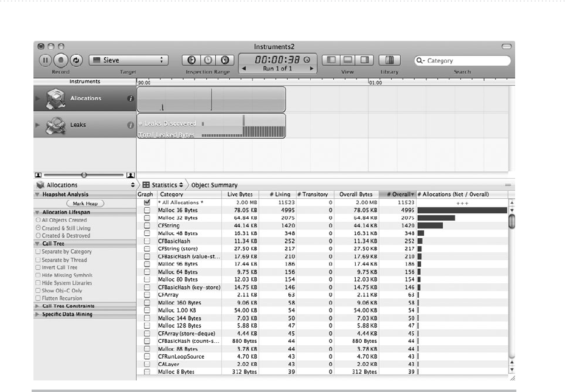Toggle the bottom detail pane View button
The width and height of the screenshot is (565, 392).
(348, 60)
